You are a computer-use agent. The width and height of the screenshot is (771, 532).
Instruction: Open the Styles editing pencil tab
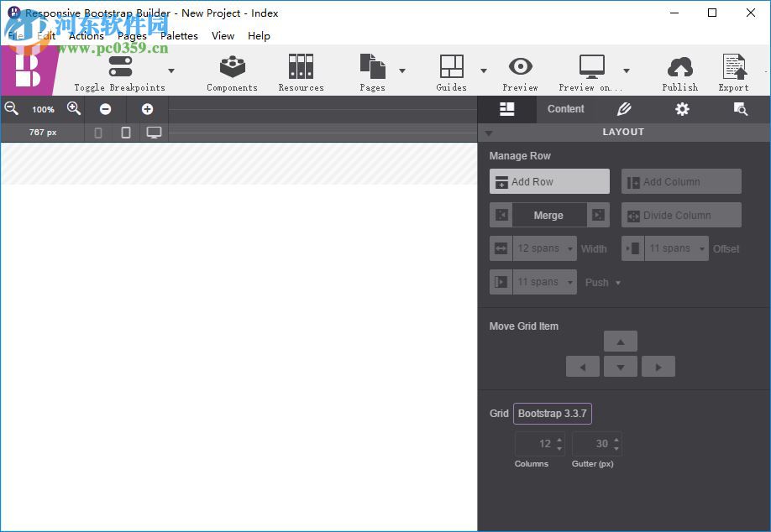(623, 109)
